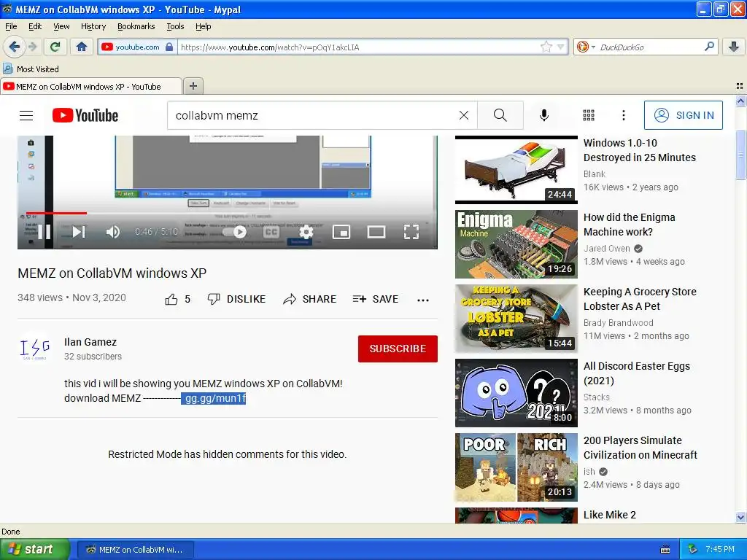Screen dimensions: 747x560
Task: Click the SAVE button
Action: coord(376,299)
